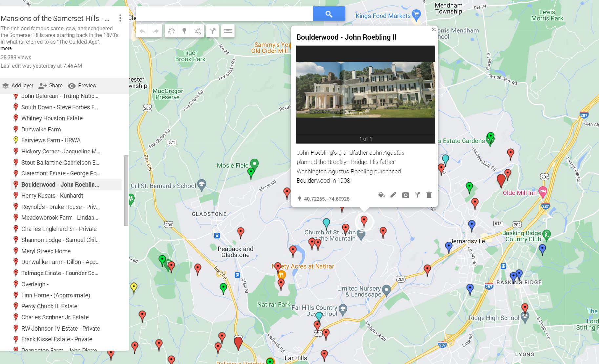Viewport: 599px width, 364px height.
Task: Select the Meryl Streep Home list entry
Action: (x=46, y=251)
